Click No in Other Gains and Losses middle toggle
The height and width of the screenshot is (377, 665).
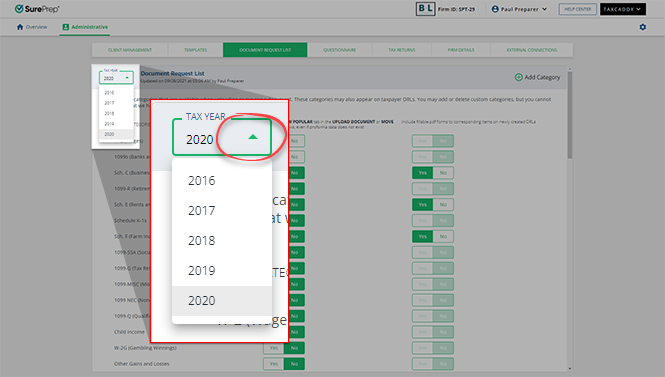294,364
